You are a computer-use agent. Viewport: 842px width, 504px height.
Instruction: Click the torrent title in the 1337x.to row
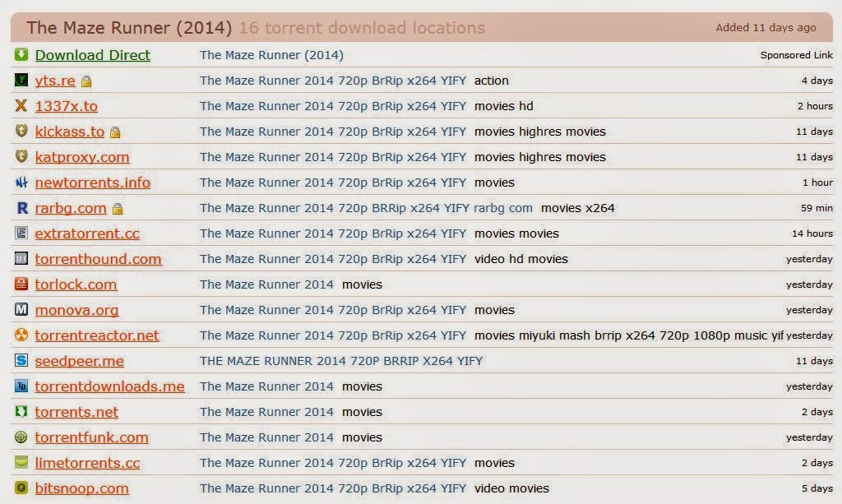tap(333, 106)
